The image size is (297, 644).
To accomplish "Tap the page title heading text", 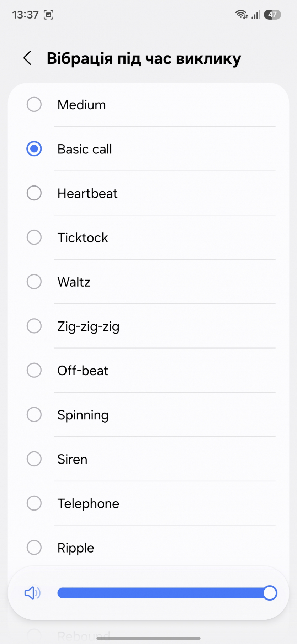I will [144, 58].
